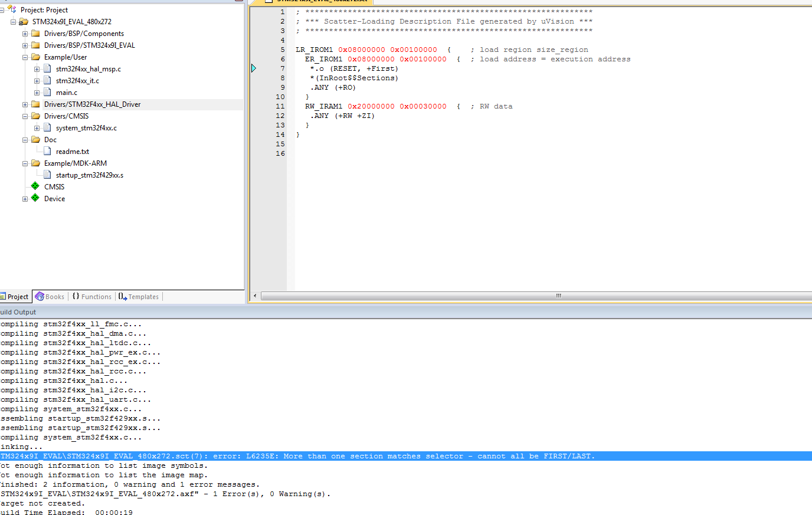Click the highlighted L6235E error line

406,456
